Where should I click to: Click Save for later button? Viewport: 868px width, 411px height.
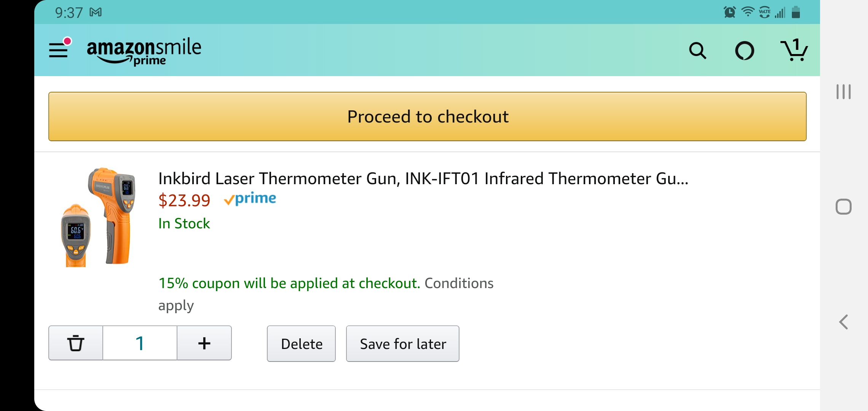pyautogui.click(x=403, y=344)
